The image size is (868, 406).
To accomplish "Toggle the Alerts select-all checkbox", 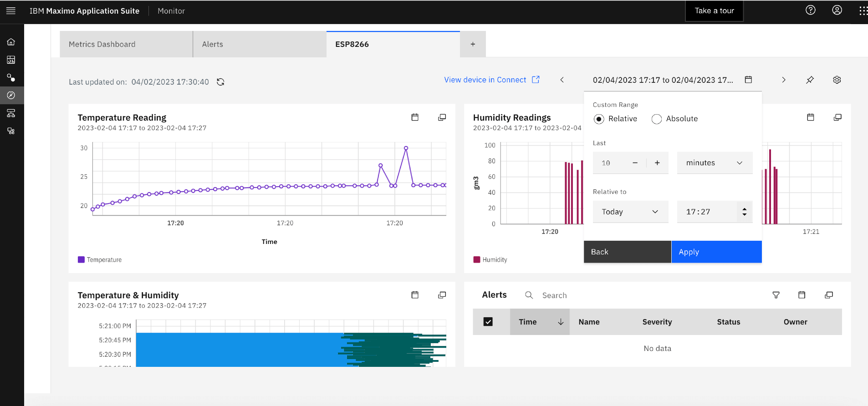I will pyautogui.click(x=488, y=322).
